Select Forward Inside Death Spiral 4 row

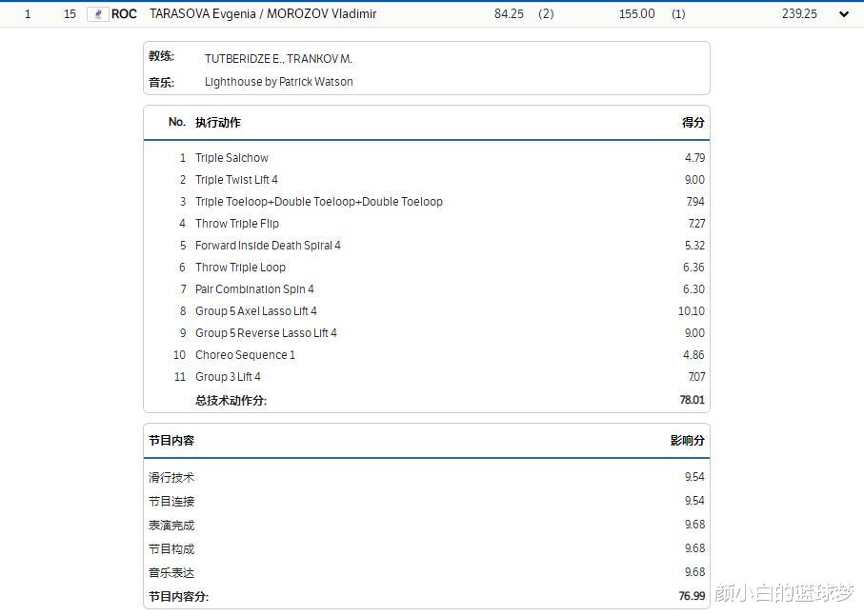pos(427,246)
